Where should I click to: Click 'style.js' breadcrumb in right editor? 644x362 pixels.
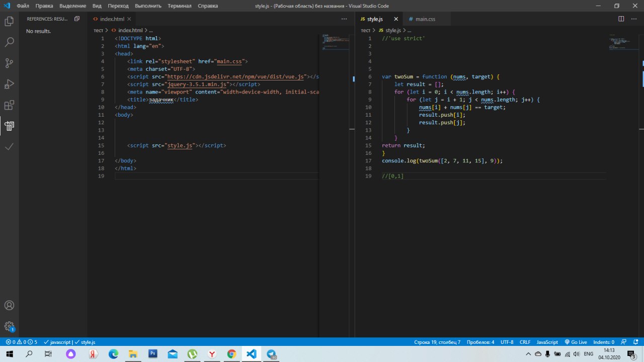pyautogui.click(x=393, y=31)
